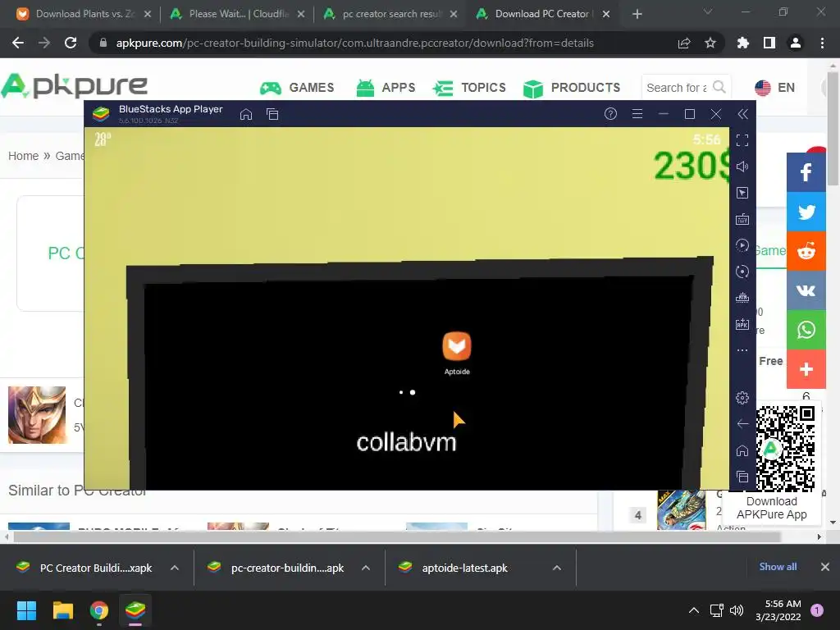Go to Home breadcrumb link

pos(23,156)
